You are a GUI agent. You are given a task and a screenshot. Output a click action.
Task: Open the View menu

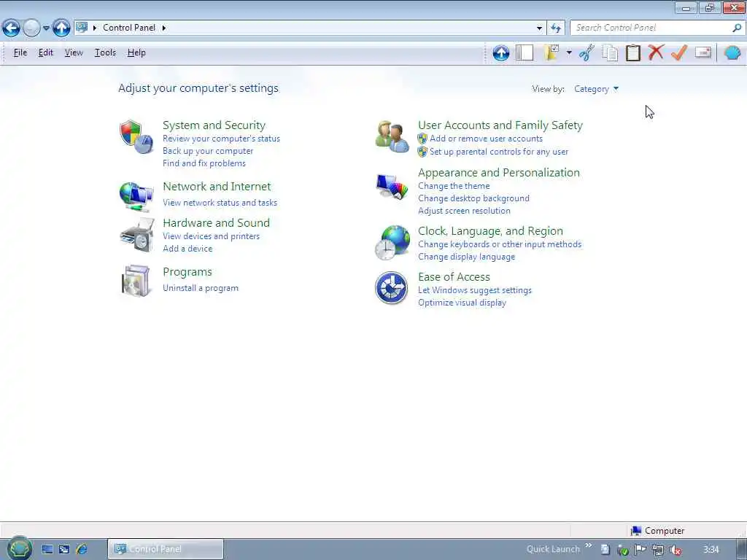(x=74, y=52)
